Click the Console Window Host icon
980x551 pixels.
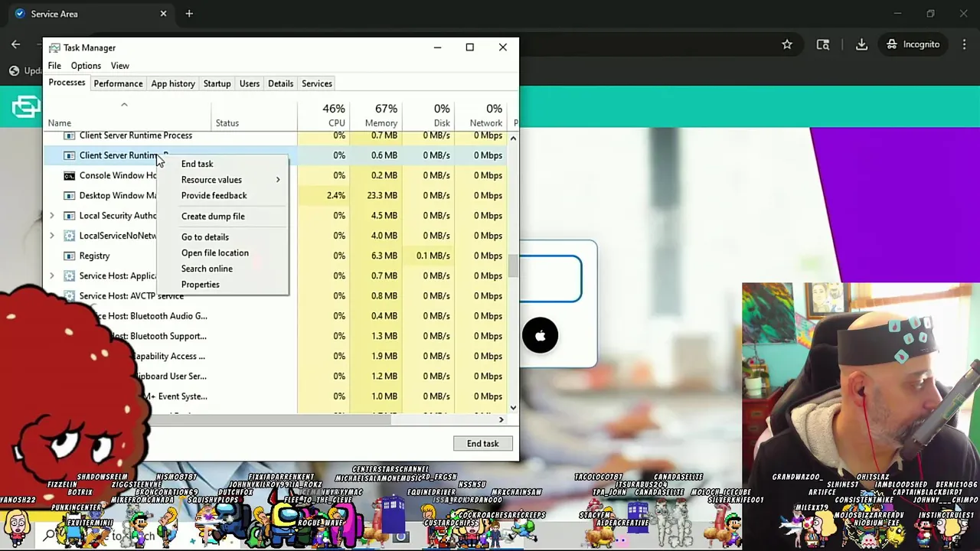click(69, 175)
